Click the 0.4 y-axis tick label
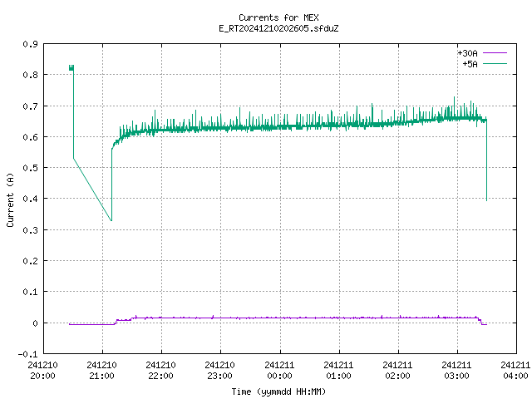532x399 pixels. point(30,199)
